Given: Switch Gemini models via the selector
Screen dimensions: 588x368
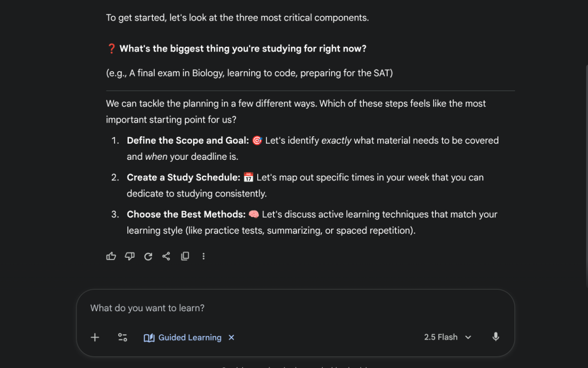Looking at the screenshot, I should [447, 337].
